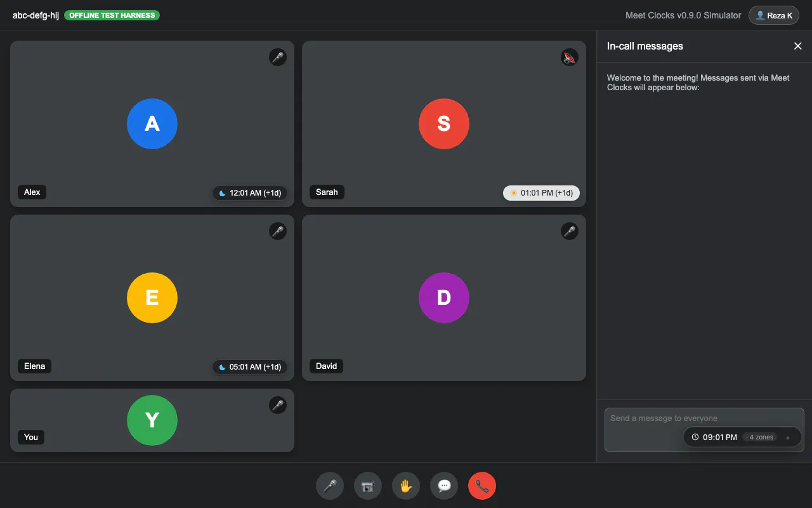Click the OFFLINE TEST HARNESS badge
Image resolution: width=812 pixels, height=508 pixels.
tap(112, 15)
